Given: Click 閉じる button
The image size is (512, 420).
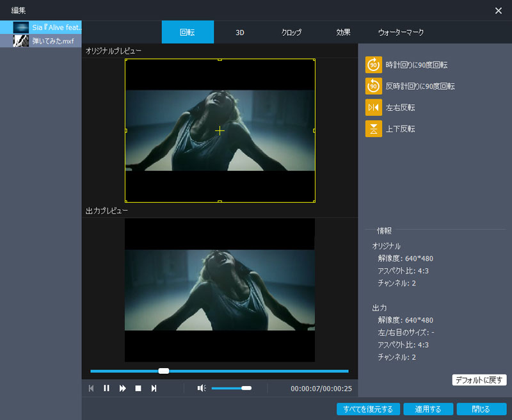Looking at the screenshot, I should [x=481, y=409].
